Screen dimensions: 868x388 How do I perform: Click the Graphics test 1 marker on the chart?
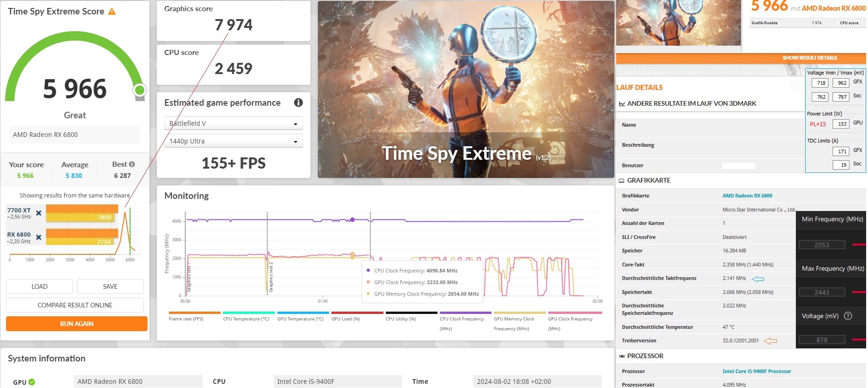(188, 278)
